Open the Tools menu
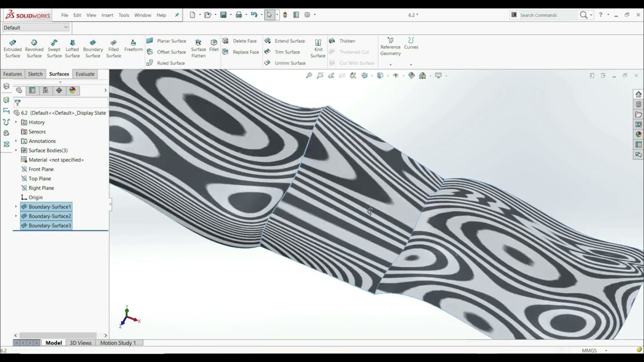Screen dimensions: 644x362 [x=124, y=15]
